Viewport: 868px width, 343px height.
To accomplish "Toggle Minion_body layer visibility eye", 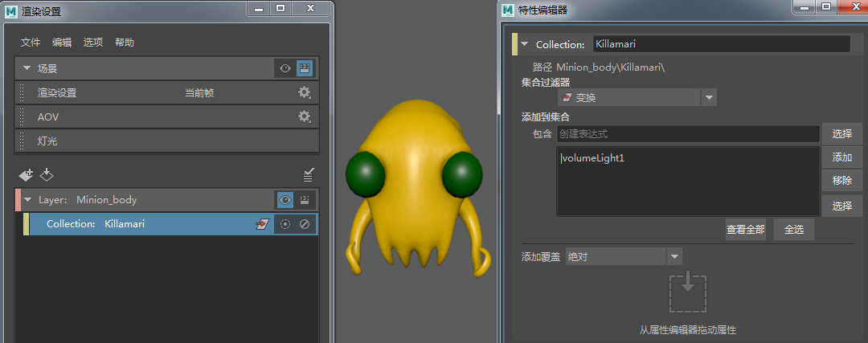I will 285,200.
